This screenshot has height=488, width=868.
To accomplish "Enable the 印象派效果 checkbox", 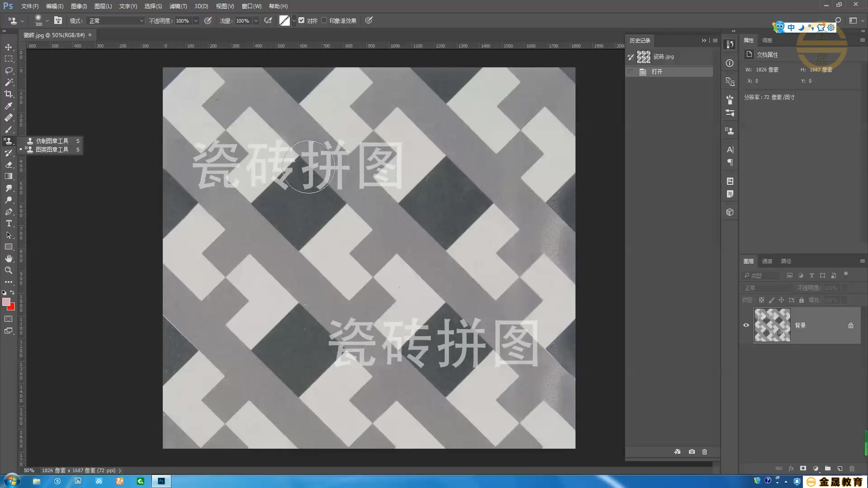I will click(324, 20).
